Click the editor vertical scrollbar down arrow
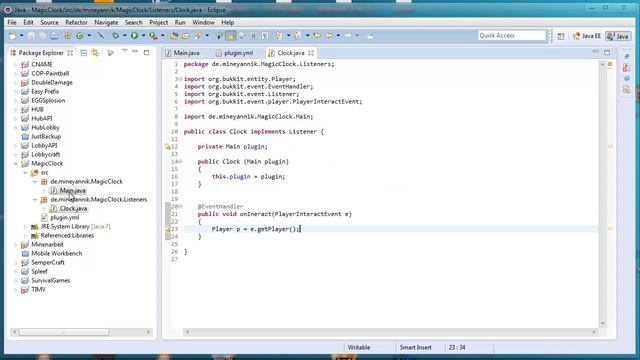The image size is (640, 360). pos(602,324)
